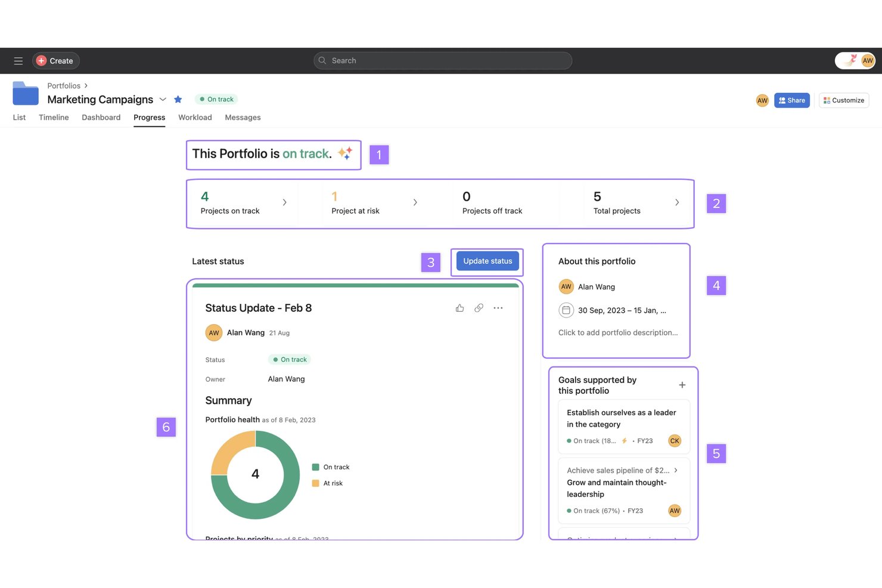Click the AI sparkle icon next to heading
882x588 pixels.
point(345,153)
